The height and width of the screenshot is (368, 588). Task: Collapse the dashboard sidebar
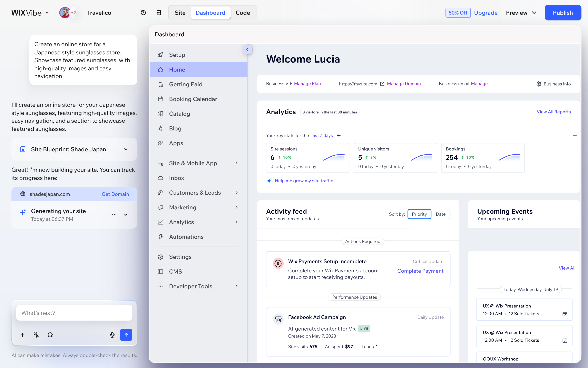click(247, 49)
